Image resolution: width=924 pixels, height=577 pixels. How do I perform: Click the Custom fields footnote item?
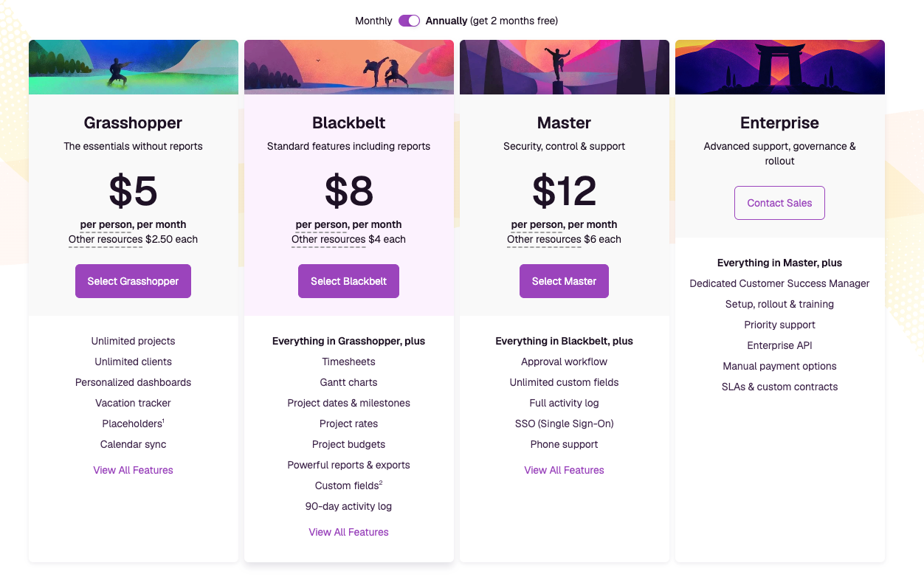348,486
